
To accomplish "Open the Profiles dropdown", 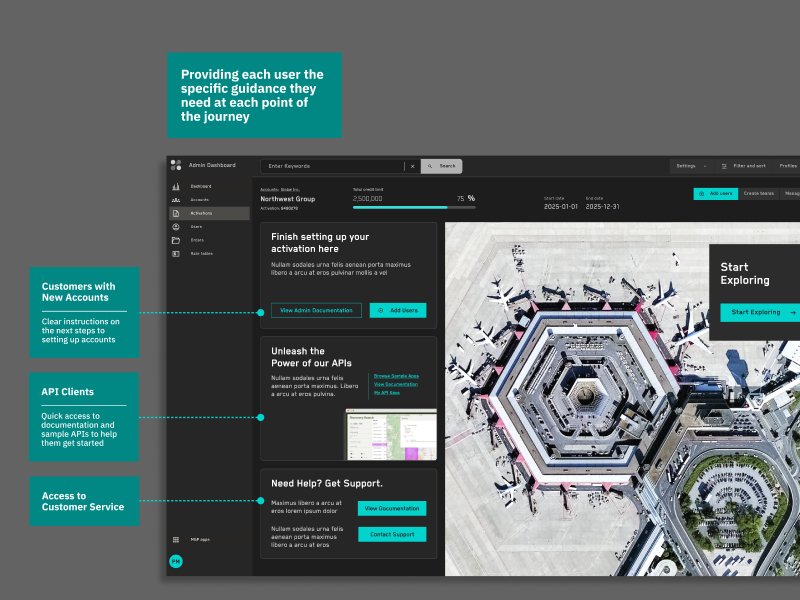I will click(788, 166).
